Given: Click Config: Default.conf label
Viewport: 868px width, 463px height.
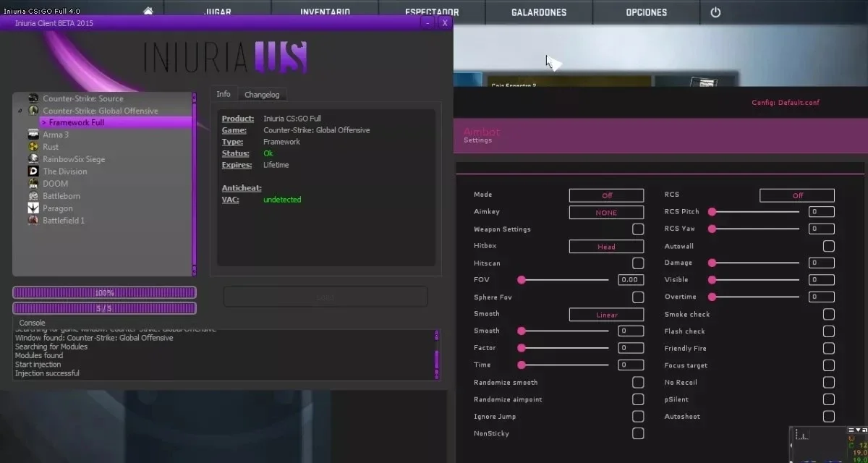Looking at the screenshot, I should point(786,103).
